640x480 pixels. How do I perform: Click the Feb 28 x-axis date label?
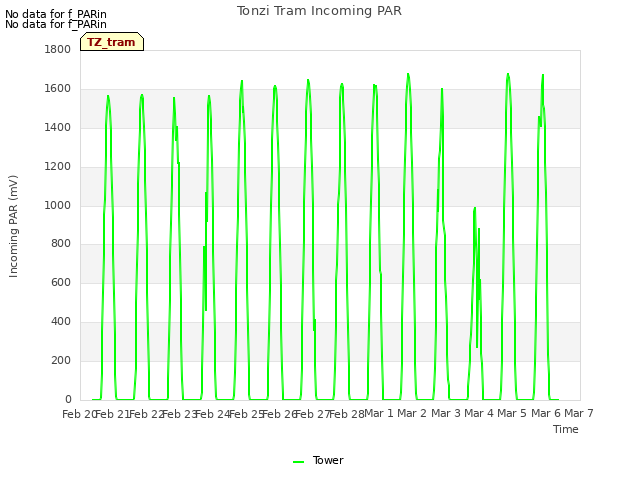click(x=346, y=414)
